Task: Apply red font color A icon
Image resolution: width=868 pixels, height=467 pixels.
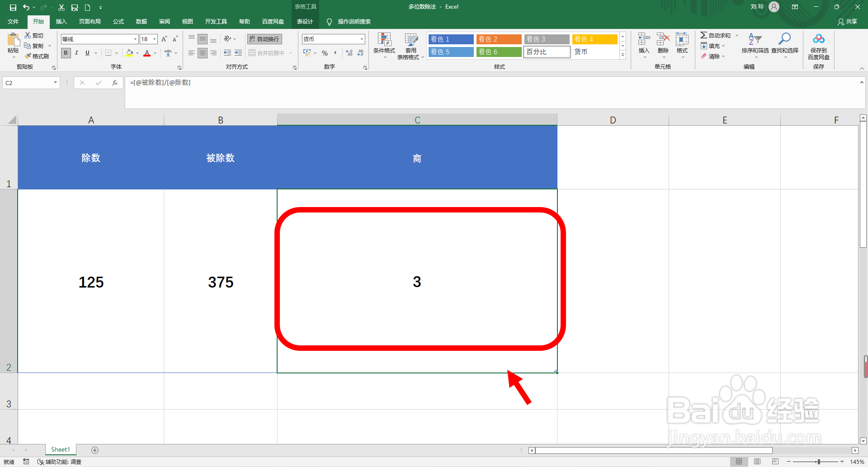Action: tap(147, 53)
